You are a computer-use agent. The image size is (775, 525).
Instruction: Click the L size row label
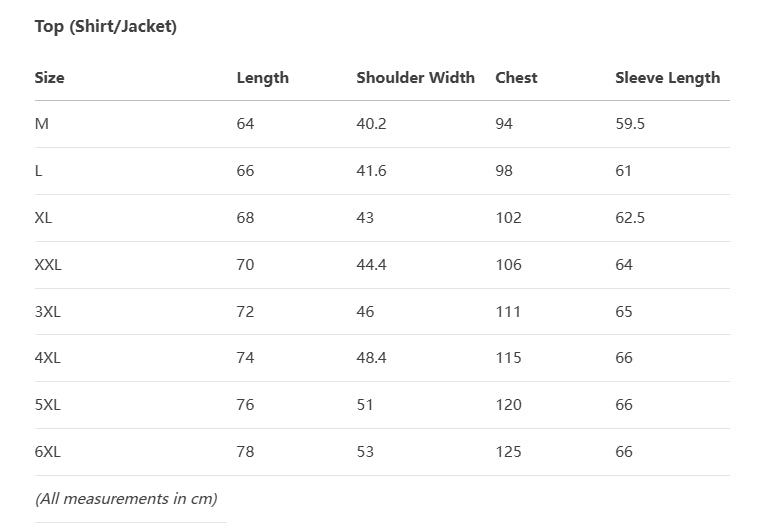click(x=39, y=171)
